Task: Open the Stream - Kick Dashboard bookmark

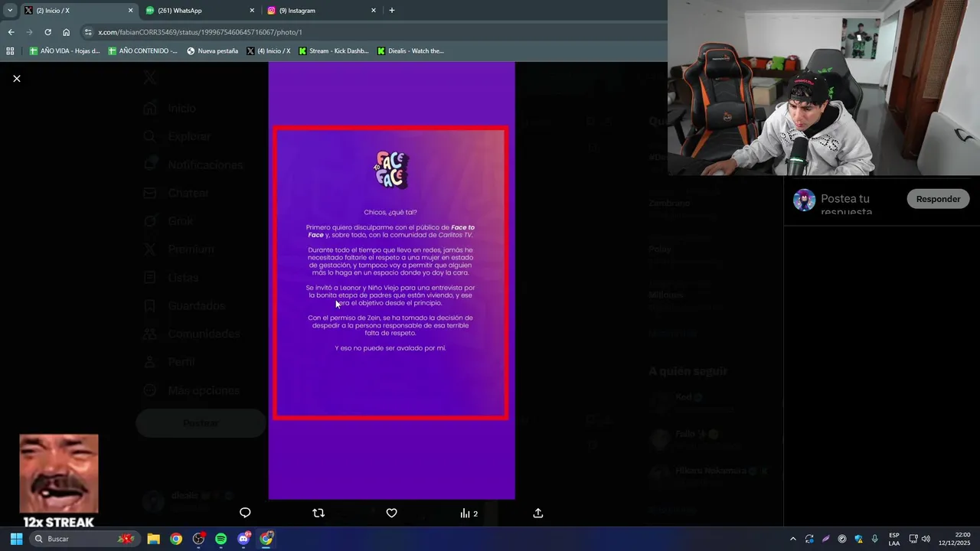Action: 334,51
